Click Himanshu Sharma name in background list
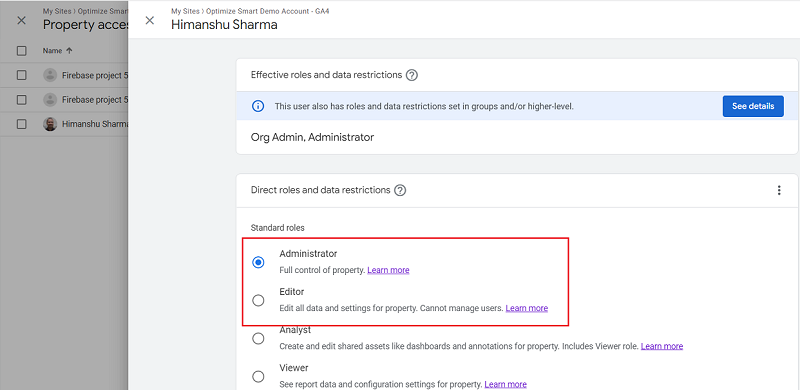This screenshot has height=390, width=800. coord(94,124)
